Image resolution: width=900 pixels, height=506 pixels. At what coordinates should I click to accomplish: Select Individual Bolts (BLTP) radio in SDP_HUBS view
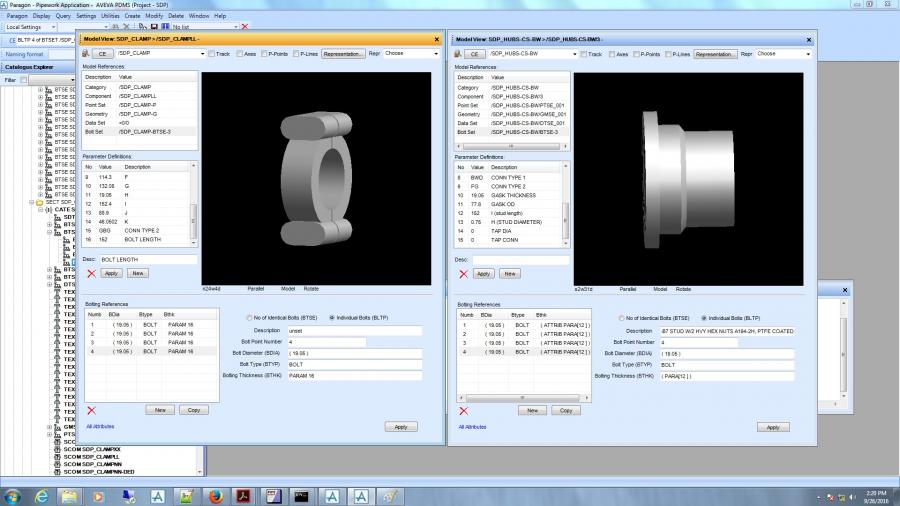704,318
